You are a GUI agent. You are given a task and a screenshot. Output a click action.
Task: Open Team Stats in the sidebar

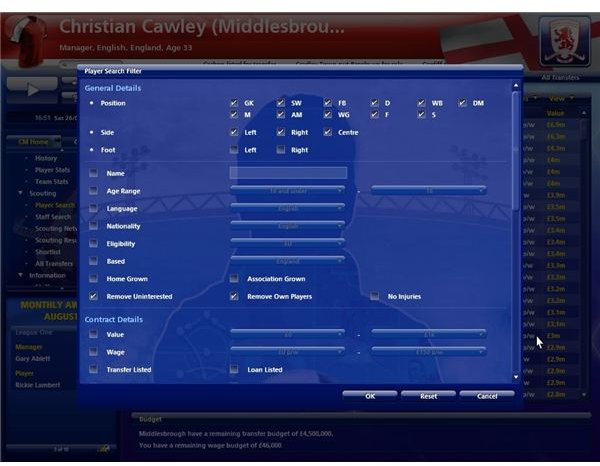52,182
